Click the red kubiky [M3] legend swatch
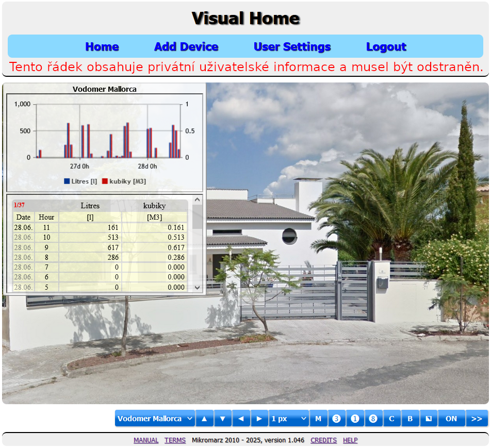 coord(105,181)
